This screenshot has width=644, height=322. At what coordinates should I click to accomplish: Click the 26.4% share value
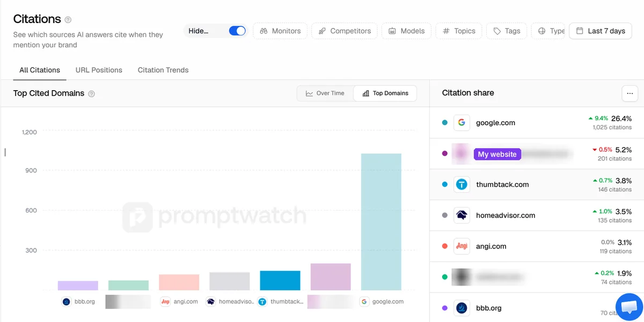point(621,119)
